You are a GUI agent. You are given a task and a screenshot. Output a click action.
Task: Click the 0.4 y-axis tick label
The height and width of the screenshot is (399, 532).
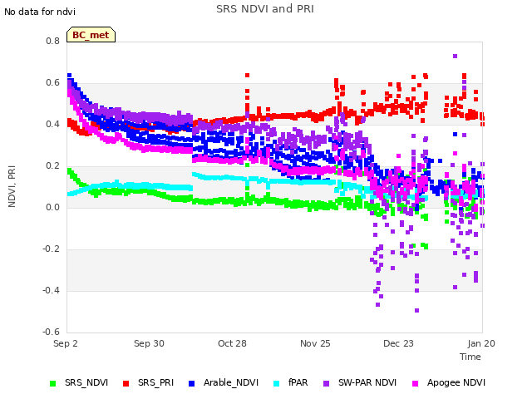click(53, 124)
